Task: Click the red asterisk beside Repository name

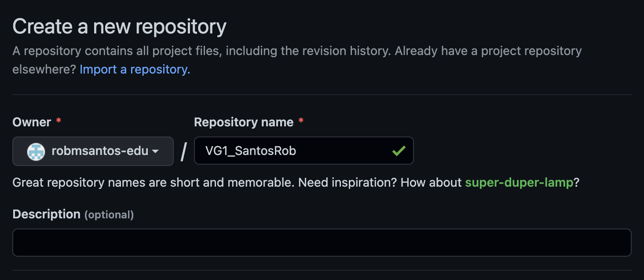Action: (301, 122)
